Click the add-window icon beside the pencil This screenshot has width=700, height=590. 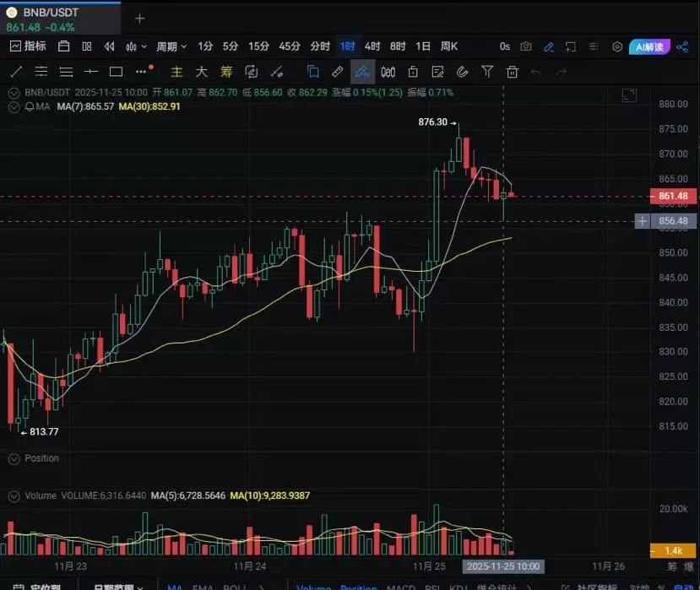(571, 47)
